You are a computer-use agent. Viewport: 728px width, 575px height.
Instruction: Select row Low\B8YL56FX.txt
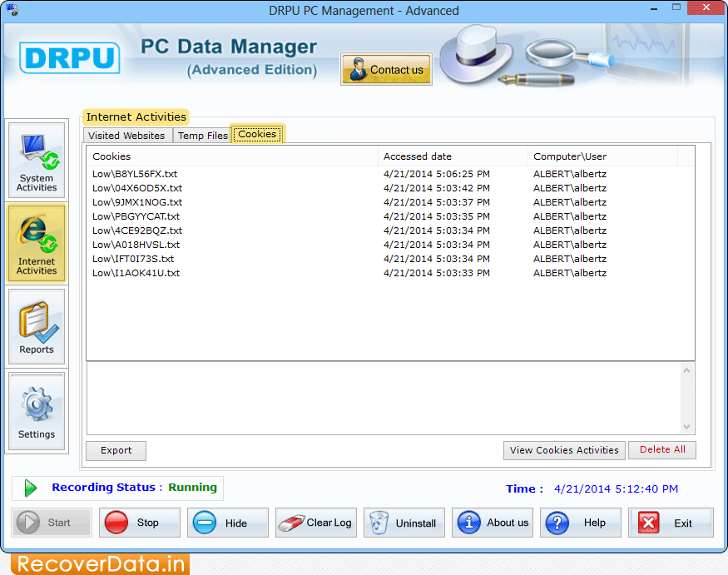(390, 174)
